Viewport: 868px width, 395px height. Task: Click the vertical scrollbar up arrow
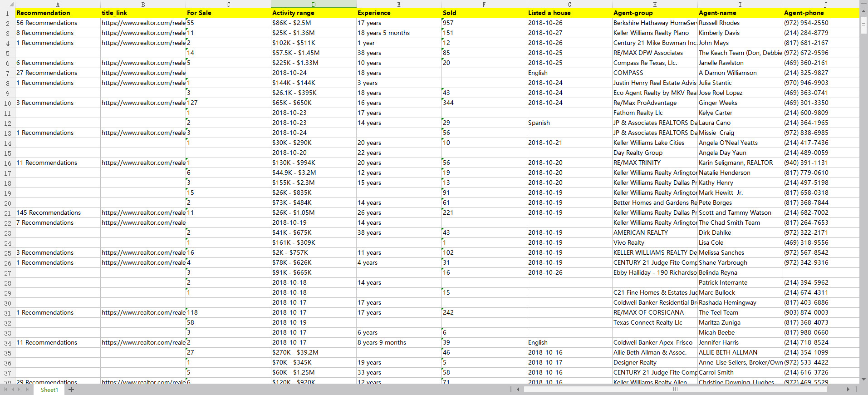864,12
